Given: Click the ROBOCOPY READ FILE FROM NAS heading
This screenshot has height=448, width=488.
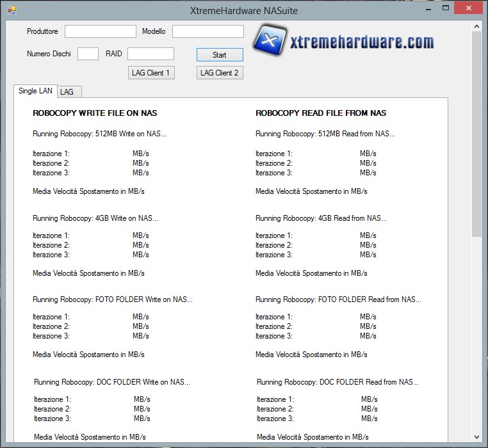Looking at the screenshot, I should click(x=321, y=113).
